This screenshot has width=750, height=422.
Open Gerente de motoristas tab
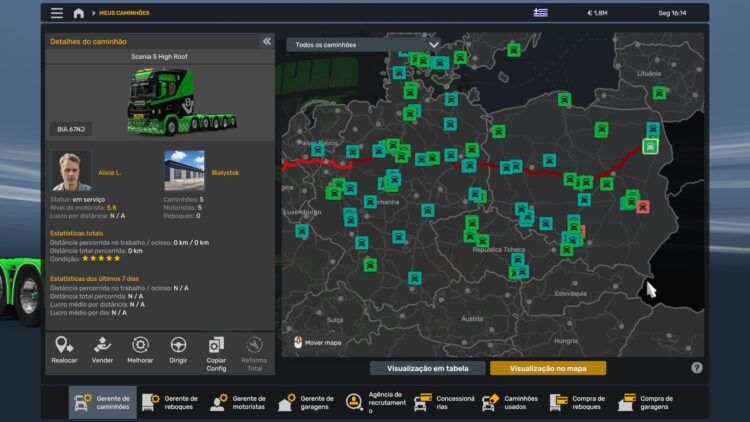coord(238,402)
